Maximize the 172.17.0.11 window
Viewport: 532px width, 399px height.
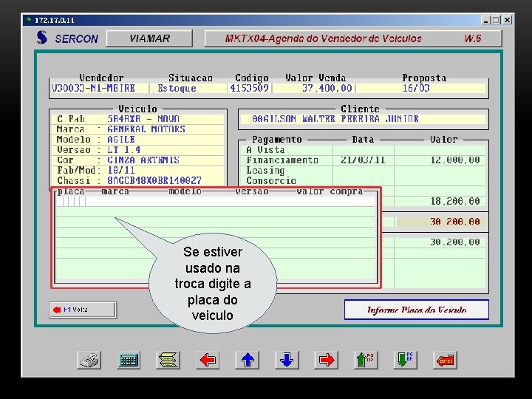496,20
